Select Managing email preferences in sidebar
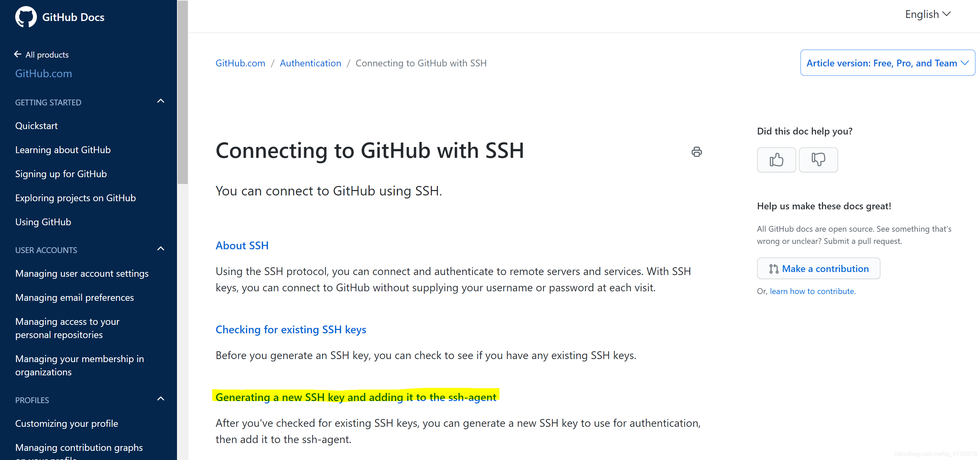Viewport: 980px width, 460px height. pos(74,297)
